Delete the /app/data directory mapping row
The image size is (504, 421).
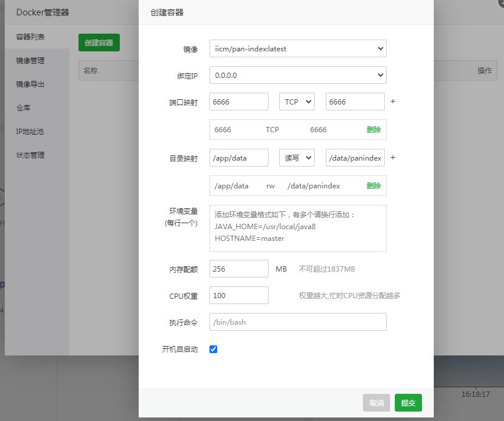[373, 185]
